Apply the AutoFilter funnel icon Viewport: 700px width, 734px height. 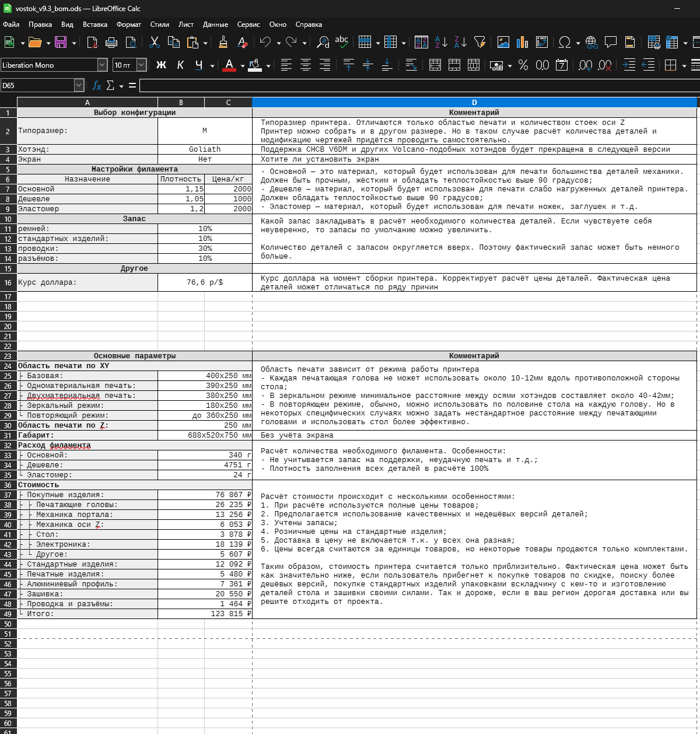(480, 42)
